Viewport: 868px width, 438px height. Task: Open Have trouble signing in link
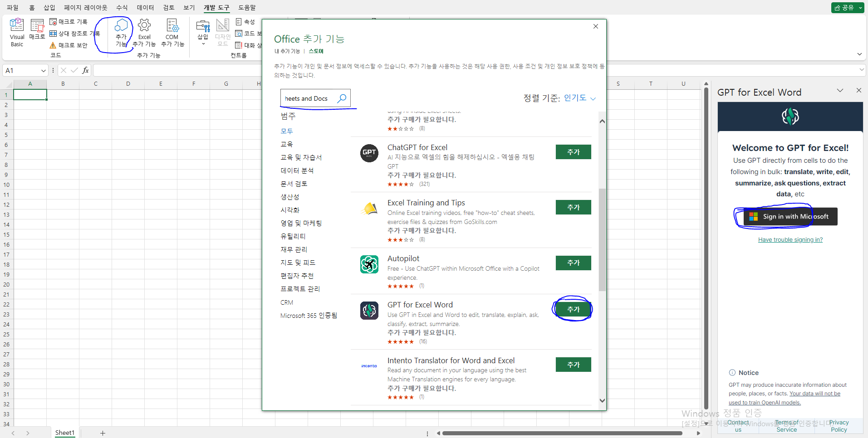pos(790,240)
